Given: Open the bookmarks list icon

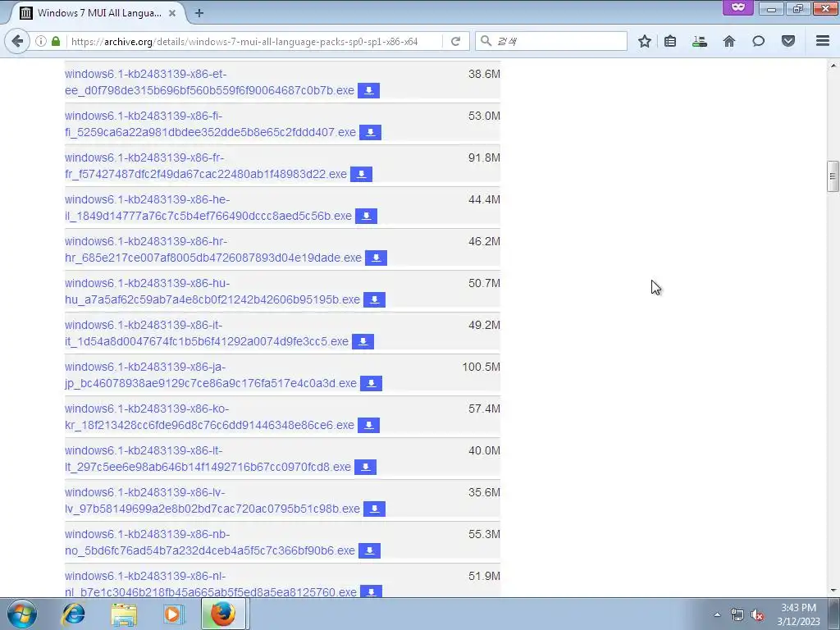Looking at the screenshot, I should [x=670, y=41].
